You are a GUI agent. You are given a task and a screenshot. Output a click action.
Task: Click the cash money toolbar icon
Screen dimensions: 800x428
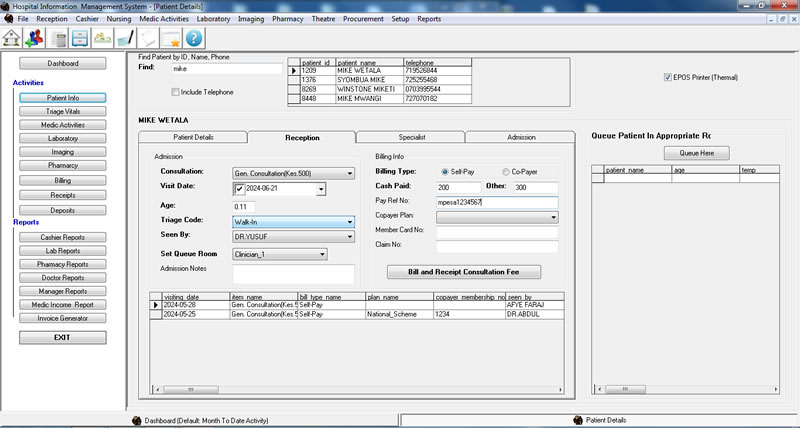coord(102,38)
